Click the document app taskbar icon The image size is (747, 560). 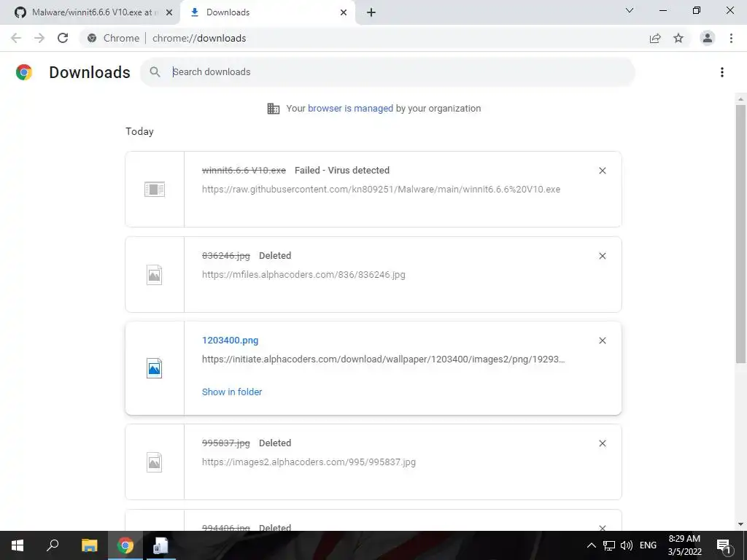coord(160,545)
